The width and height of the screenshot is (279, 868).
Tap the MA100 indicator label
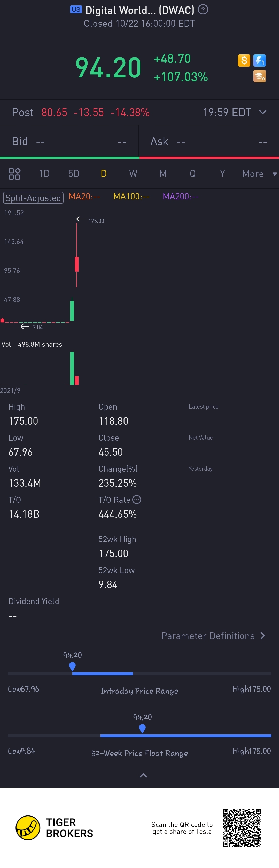[x=131, y=196]
